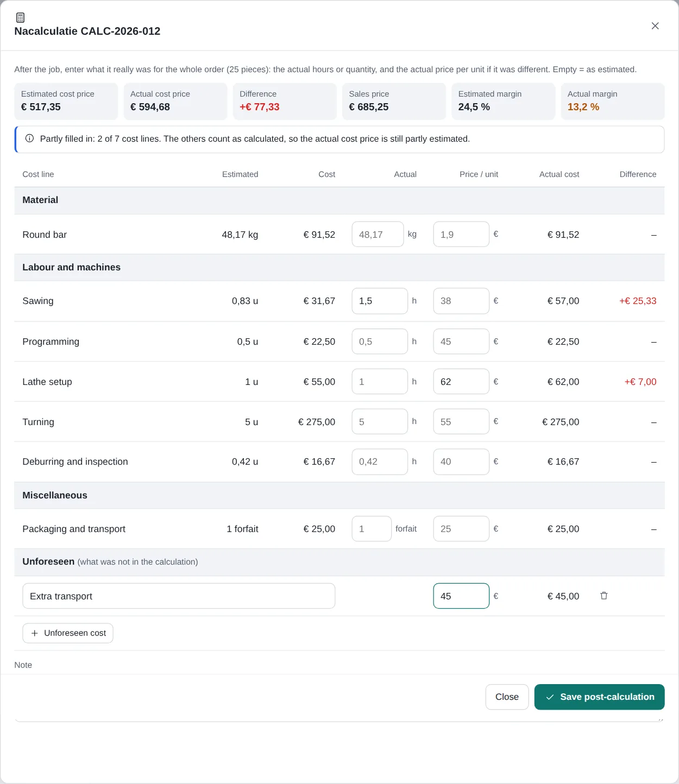The width and height of the screenshot is (679, 784).
Task: Edit Turning price per unit field
Action: point(461,422)
